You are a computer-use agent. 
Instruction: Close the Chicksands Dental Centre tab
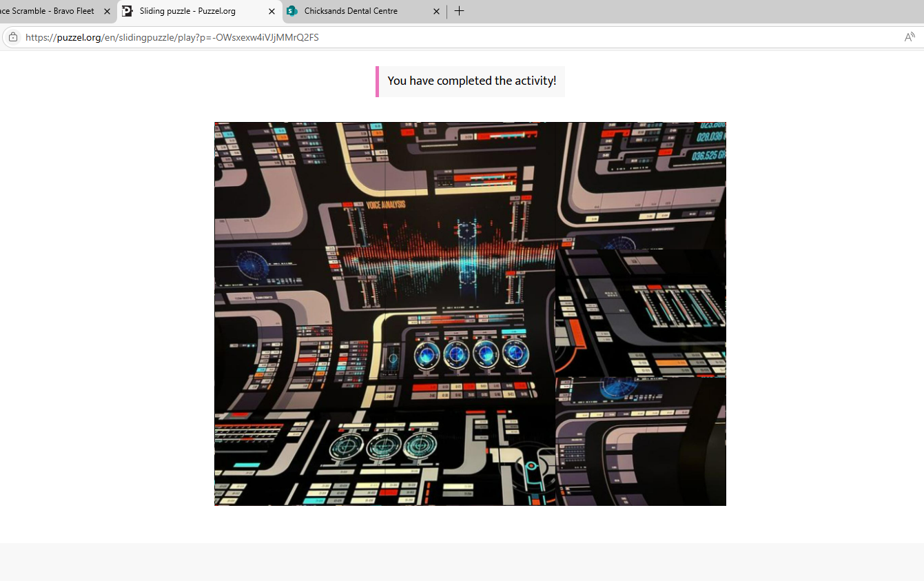pos(437,11)
